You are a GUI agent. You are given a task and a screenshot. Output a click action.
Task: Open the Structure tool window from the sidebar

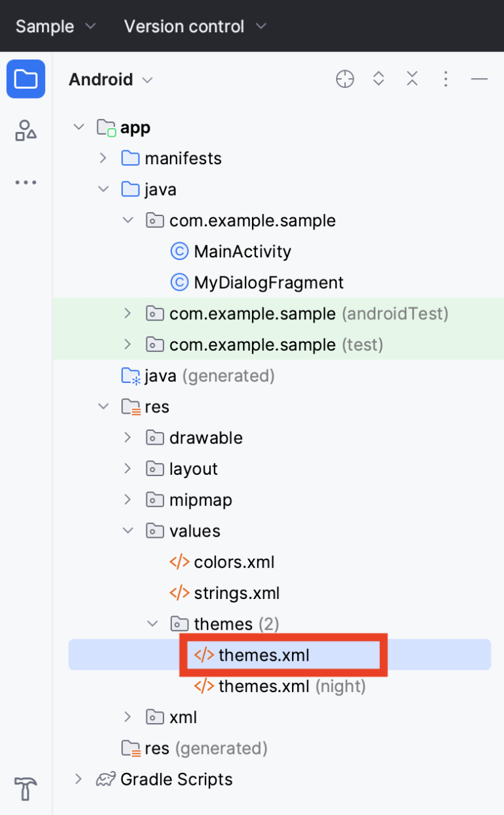(26, 131)
